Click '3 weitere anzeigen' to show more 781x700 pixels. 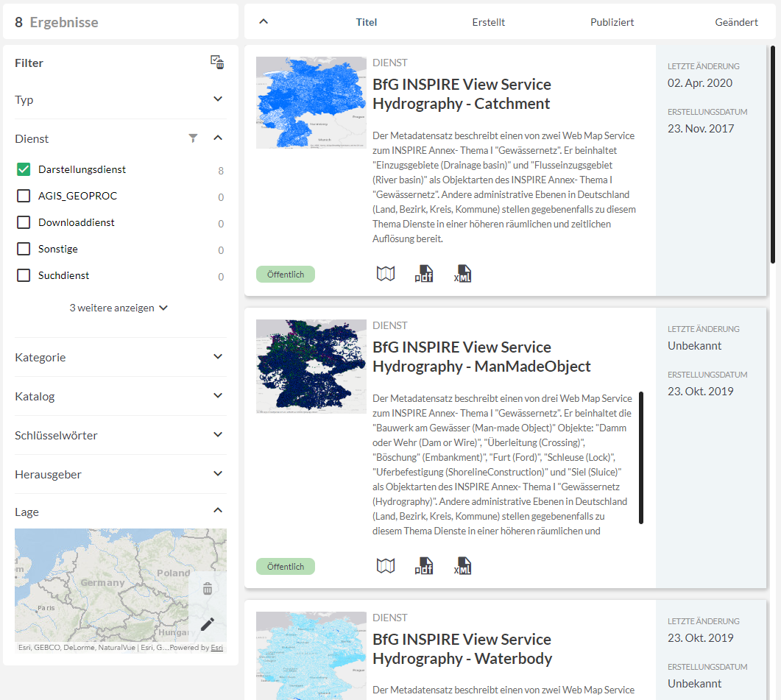[x=119, y=308]
